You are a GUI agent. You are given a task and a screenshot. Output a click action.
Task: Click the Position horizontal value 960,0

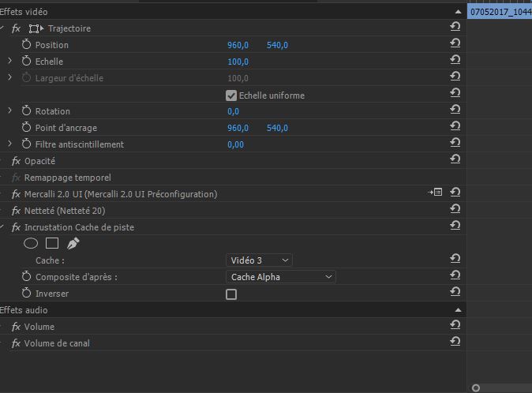tap(238, 45)
